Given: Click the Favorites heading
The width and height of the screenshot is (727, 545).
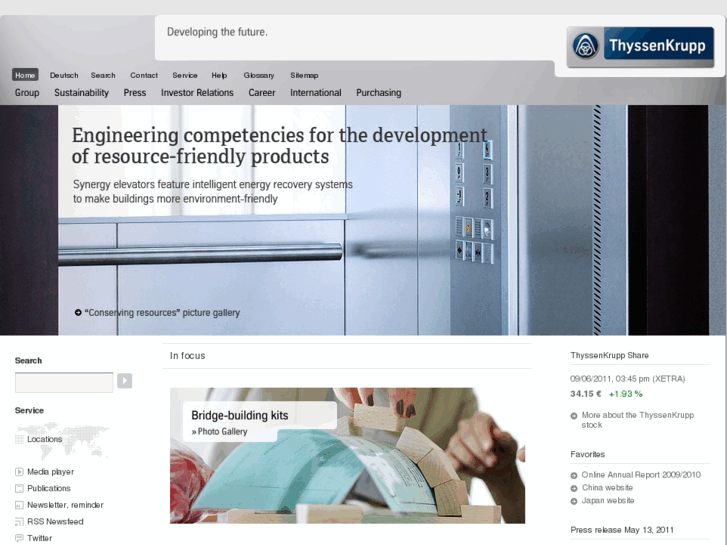Looking at the screenshot, I should coord(587,455).
